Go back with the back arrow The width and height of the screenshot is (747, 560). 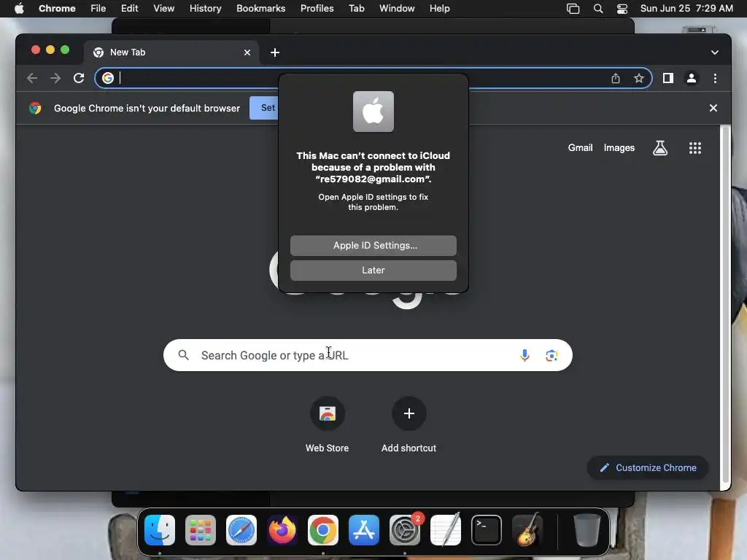pos(32,78)
